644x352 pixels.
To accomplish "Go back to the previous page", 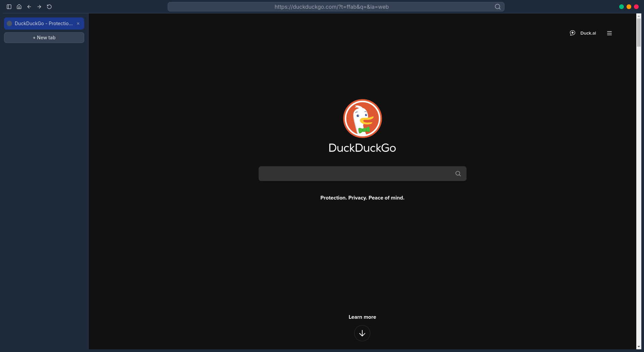I will (x=29, y=7).
